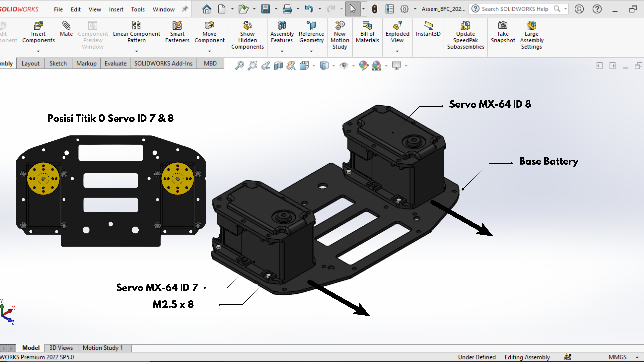This screenshot has height=362, width=644.
Task: Click Previous View icon in view toolbar
Action: tap(266, 66)
